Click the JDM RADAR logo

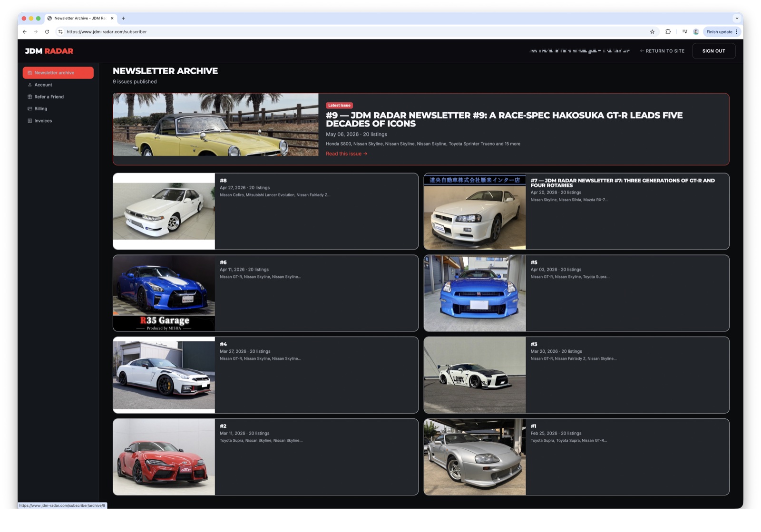pyautogui.click(x=49, y=51)
